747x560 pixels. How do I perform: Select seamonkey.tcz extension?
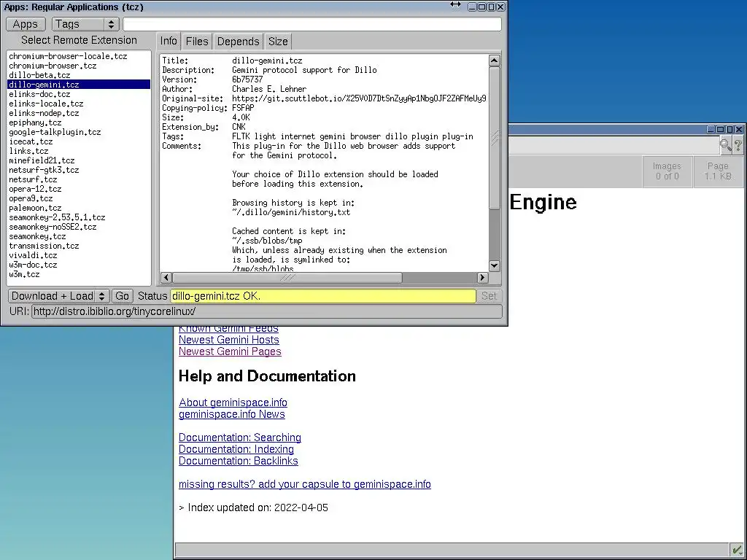[79, 237]
